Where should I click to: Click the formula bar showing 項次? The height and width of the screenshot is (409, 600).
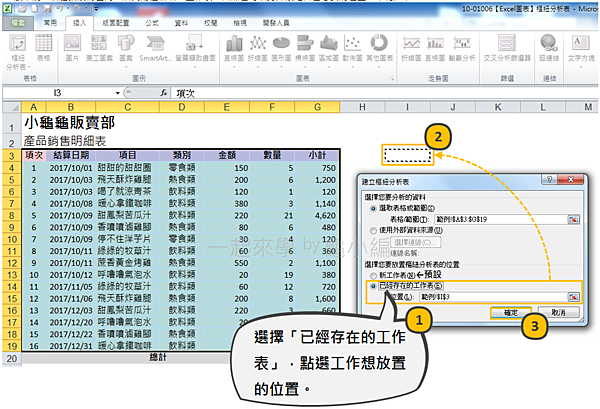pyautogui.click(x=385, y=93)
